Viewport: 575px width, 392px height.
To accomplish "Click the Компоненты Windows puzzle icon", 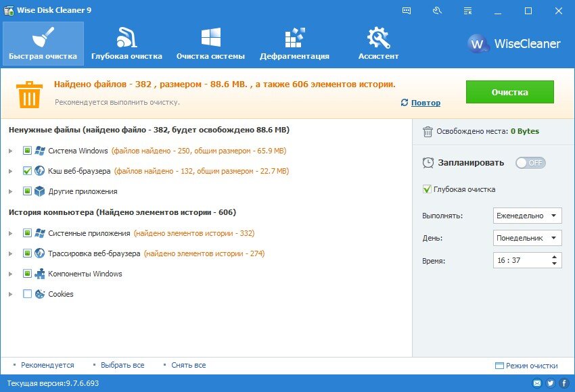I will pyautogui.click(x=40, y=274).
